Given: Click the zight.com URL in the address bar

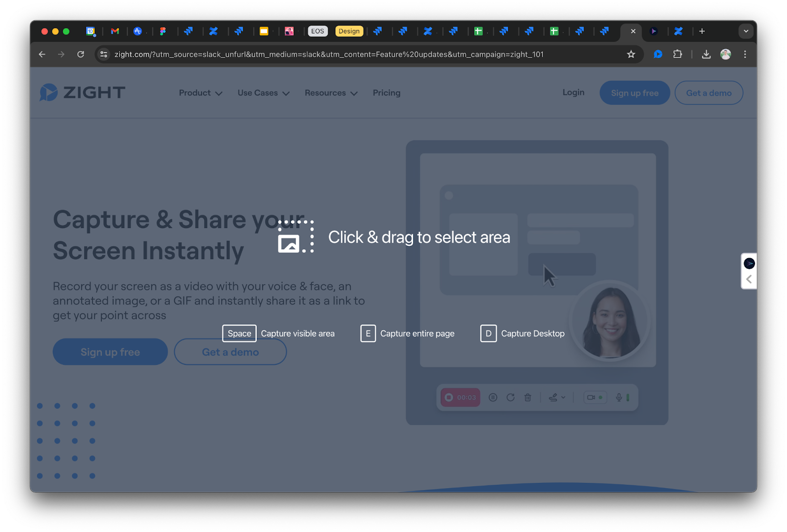Looking at the screenshot, I should click(x=329, y=55).
